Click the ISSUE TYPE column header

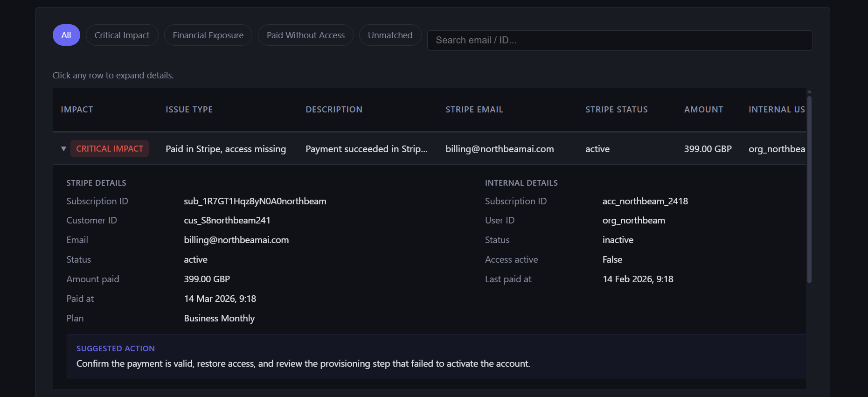pyautogui.click(x=189, y=110)
